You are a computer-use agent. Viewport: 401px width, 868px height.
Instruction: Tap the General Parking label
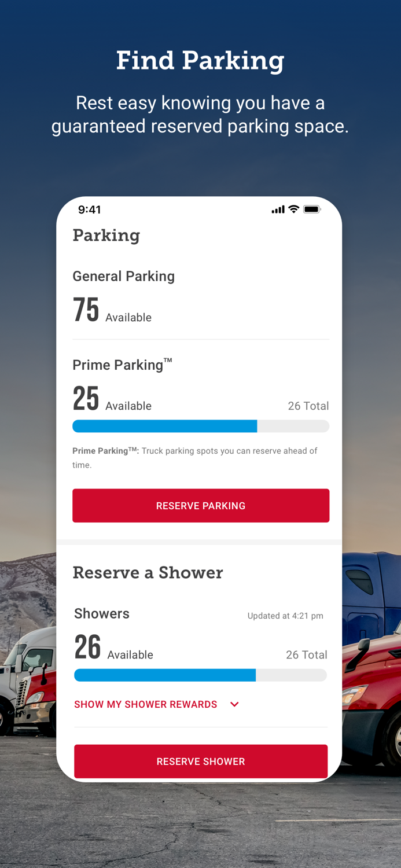(123, 277)
